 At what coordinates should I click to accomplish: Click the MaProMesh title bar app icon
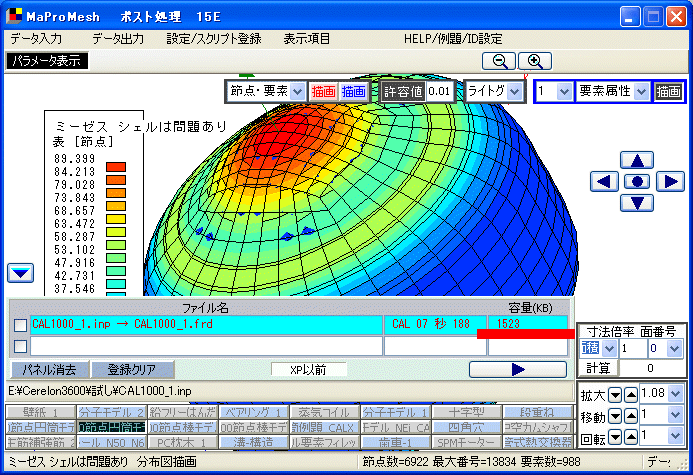(14, 15)
